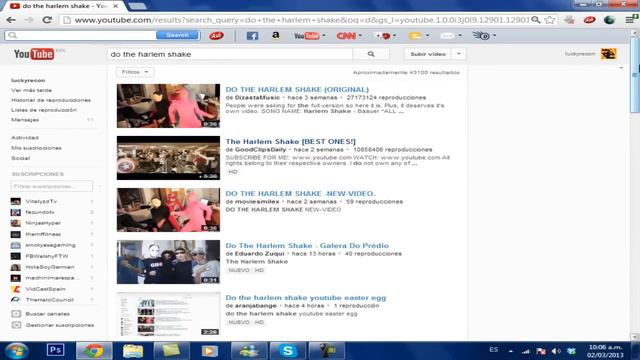
Task: Click the network signal tray icon
Action: [526, 351]
